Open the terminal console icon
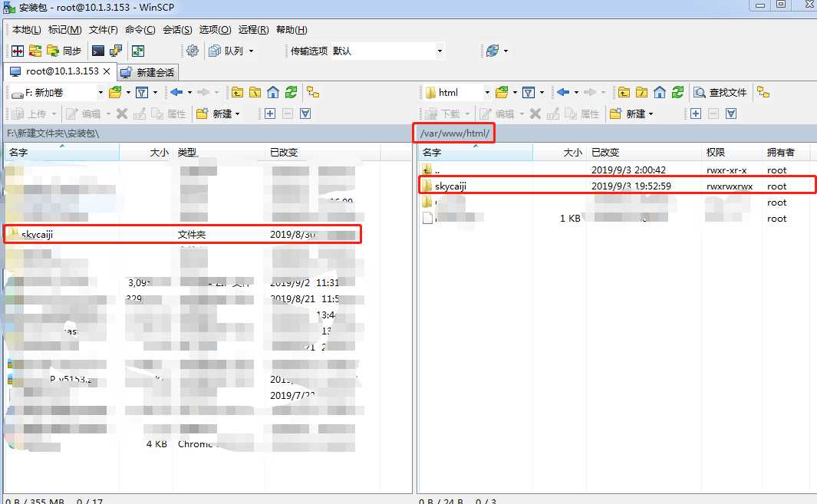This screenshot has width=817, height=504. coord(97,51)
